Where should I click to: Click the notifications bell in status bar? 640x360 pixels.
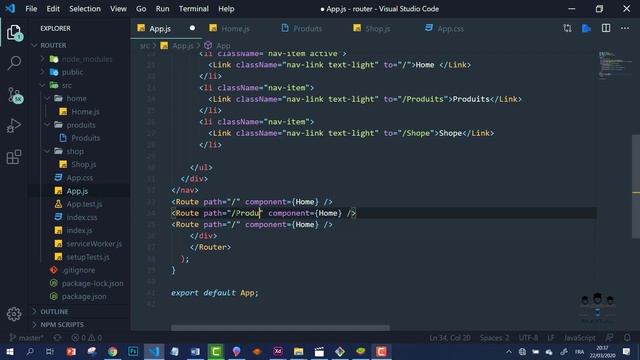(x=627, y=338)
